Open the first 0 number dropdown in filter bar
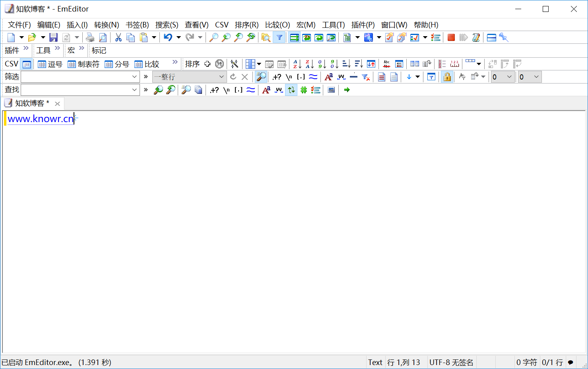 pos(509,77)
